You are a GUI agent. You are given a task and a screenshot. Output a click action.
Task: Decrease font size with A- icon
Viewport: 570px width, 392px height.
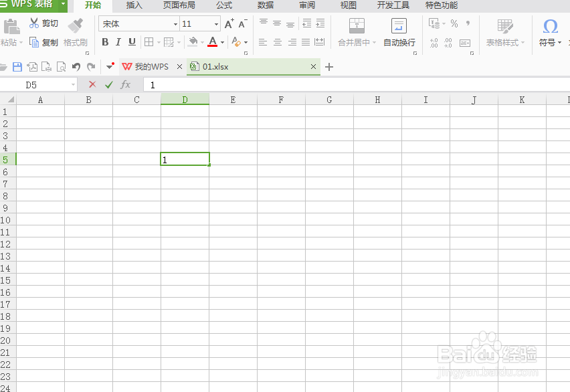tap(243, 24)
